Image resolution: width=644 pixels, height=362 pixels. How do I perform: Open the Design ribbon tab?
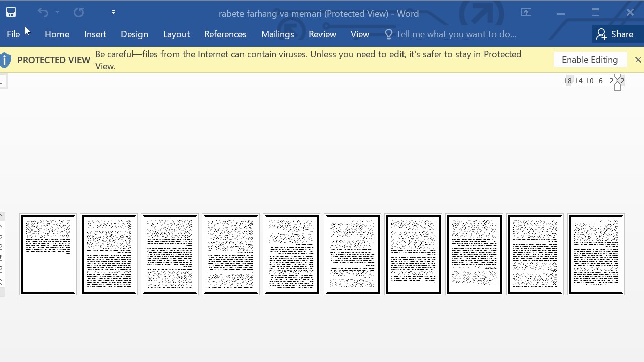(134, 34)
